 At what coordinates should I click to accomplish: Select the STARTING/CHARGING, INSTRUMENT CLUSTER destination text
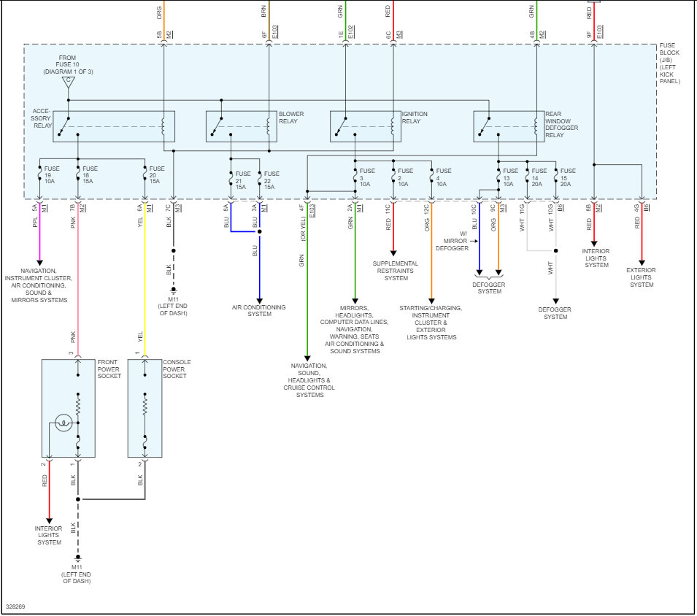[x=431, y=323]
